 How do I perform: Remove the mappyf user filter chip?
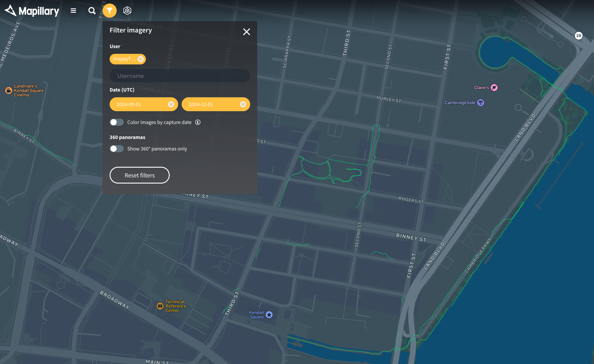(x=140, y=59)
